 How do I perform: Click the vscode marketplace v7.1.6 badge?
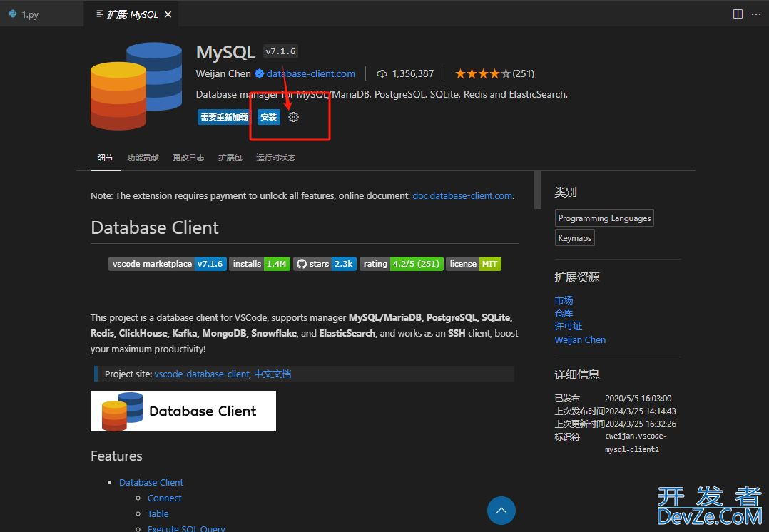[x=167, y=264]
